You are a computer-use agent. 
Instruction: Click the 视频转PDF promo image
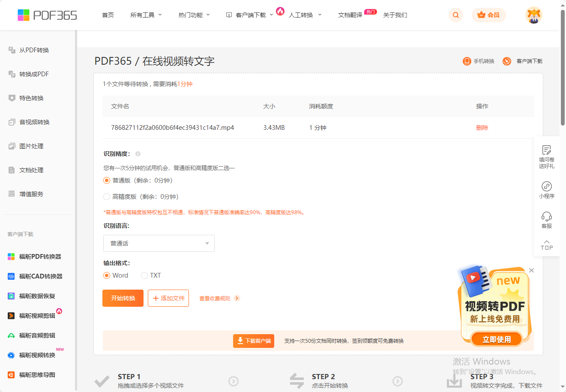[494, 306]
